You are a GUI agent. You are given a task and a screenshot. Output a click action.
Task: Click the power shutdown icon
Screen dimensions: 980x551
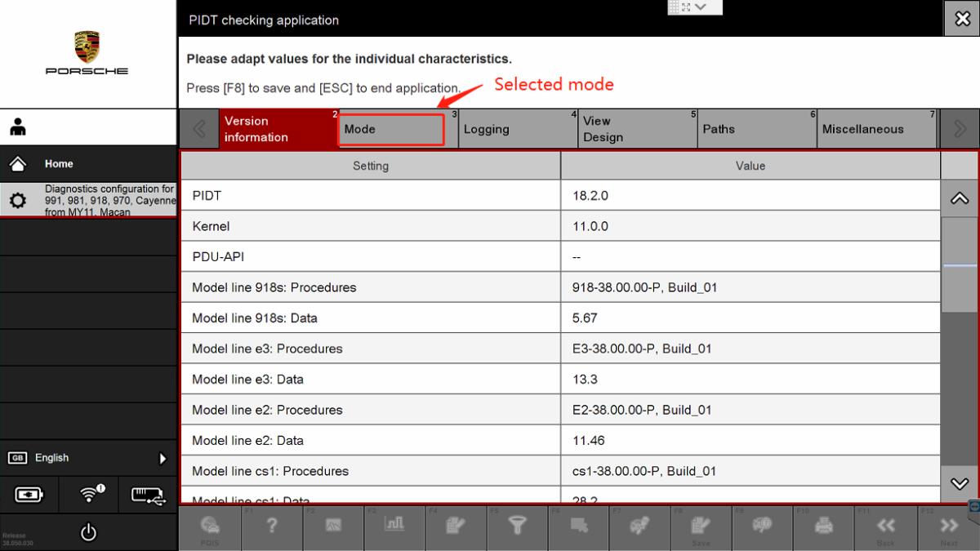point(88,533)
